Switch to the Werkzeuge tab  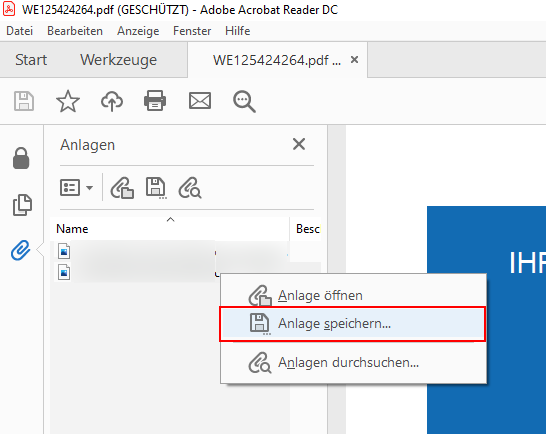pyautogui.click(x=119, y=60)
